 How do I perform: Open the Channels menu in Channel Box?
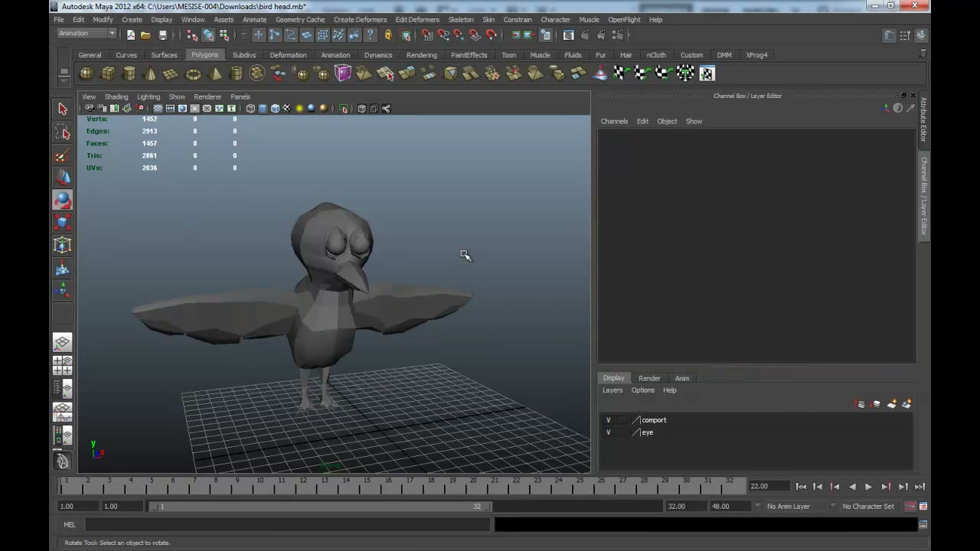point(614,122)
